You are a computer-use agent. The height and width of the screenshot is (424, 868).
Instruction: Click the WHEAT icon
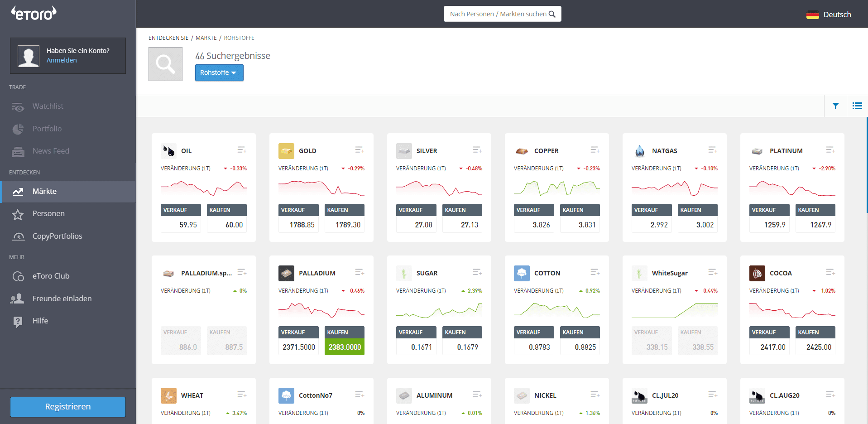coord(168,395)
